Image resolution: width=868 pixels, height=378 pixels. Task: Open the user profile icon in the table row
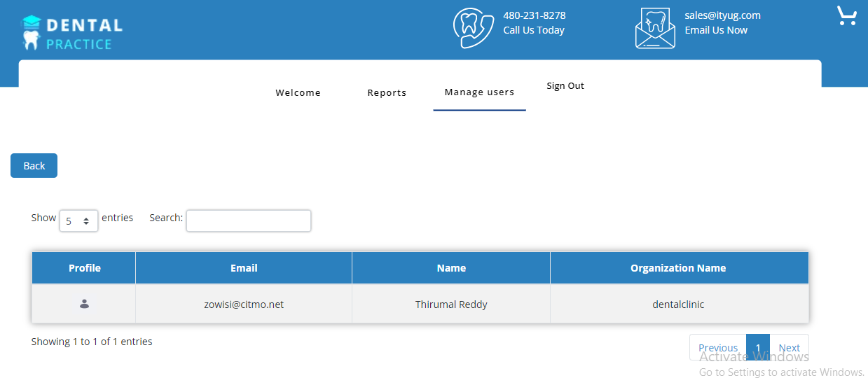click(x=84, y=304)
